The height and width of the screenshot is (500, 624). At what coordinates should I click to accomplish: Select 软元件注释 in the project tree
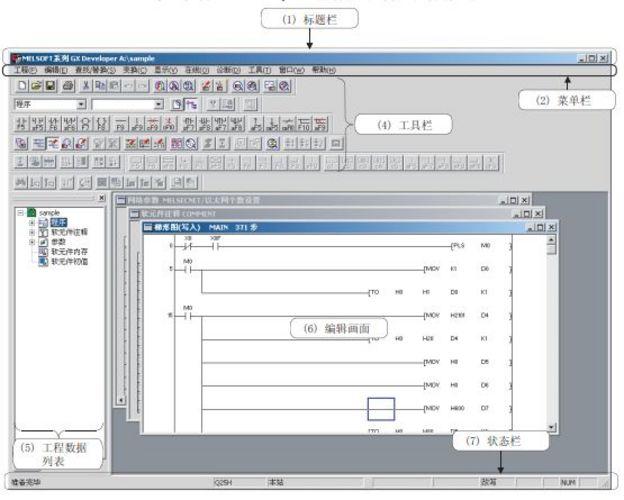pyautogui.click(x=69, y=232)
